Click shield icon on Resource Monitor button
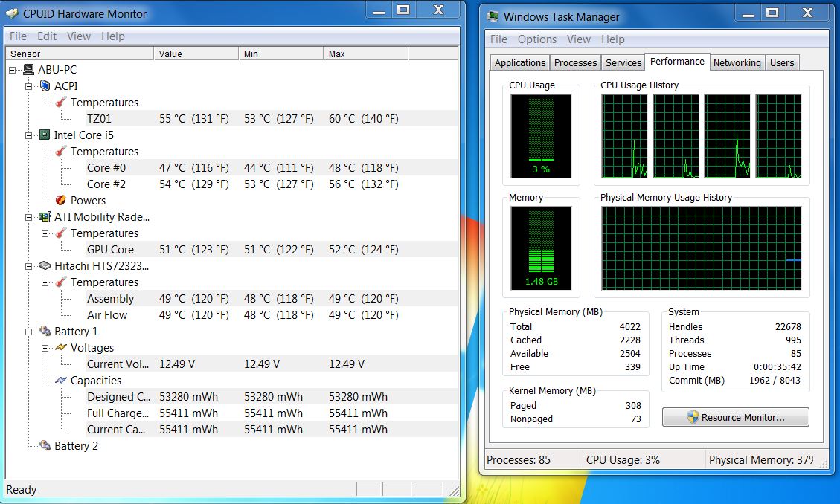This screenshot has width=840, height=504. 693,417
